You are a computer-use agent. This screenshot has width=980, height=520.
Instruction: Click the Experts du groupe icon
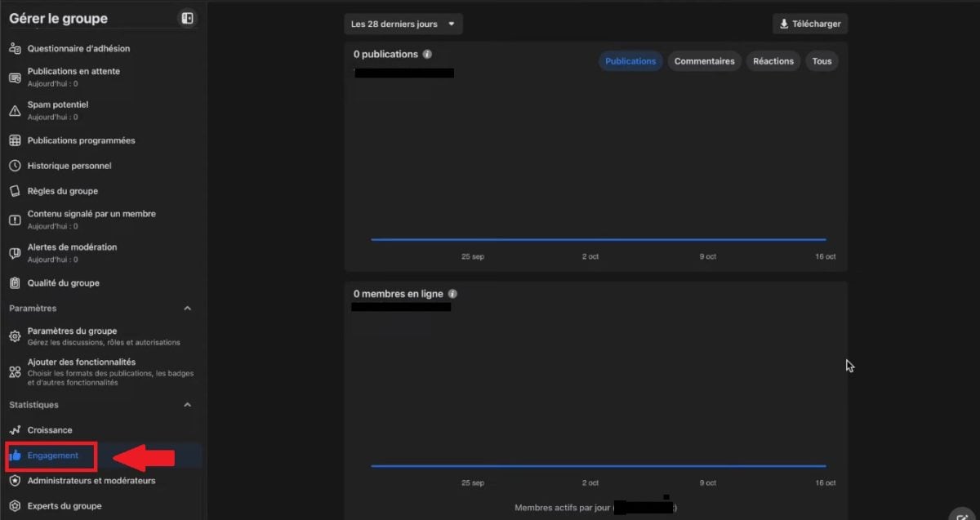15,506
